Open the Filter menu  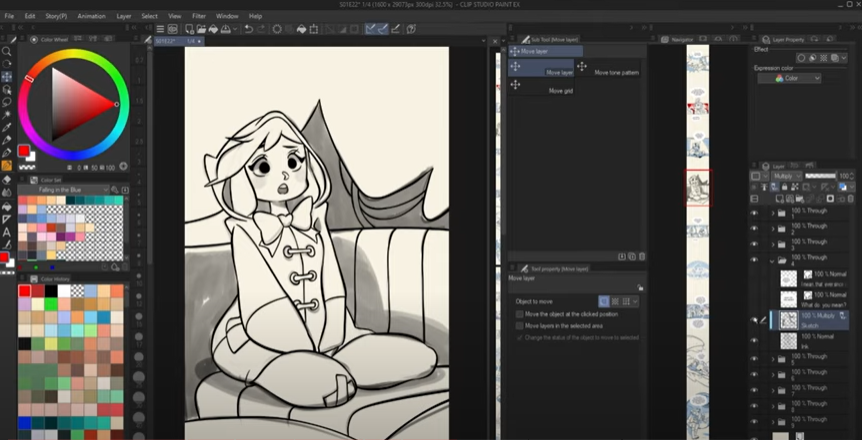tap(199, 16)
